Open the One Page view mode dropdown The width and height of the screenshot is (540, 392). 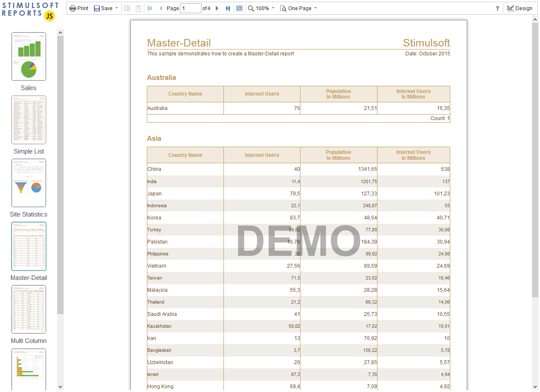pos(298,8)
